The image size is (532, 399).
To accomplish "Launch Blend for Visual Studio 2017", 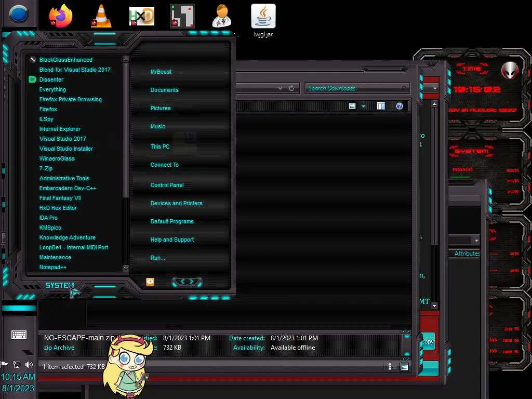I will pos(75,70).
